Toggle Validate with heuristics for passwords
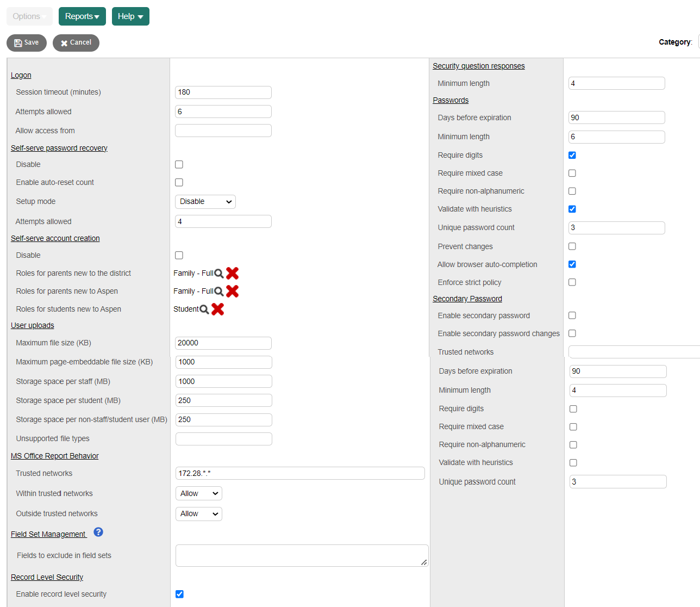Image resolution: width=700 pixels, height=607 pixels. coord(572,209)
